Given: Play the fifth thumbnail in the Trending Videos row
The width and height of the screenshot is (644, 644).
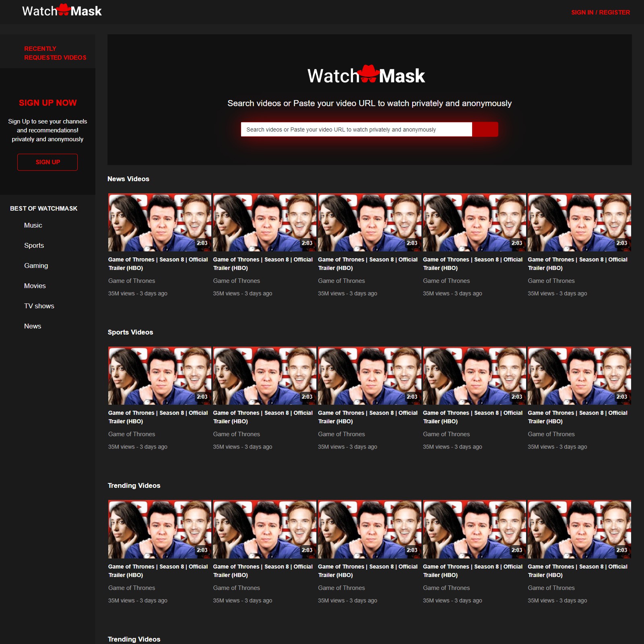Looking at the screenshot, I should pos(580,529).
